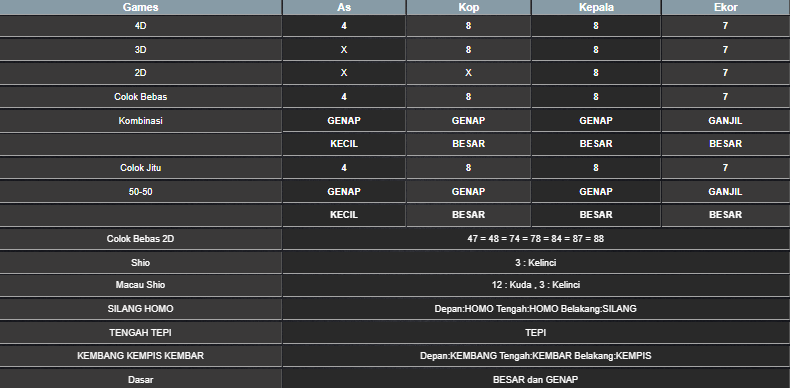Screen dimensions: 790x388
Task: Select the Kepala column header
Action: pos(596,7)
